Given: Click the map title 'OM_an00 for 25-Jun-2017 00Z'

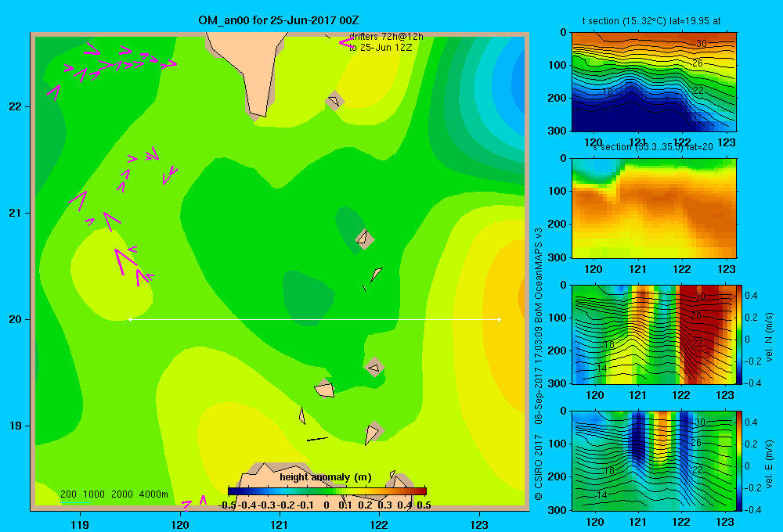Looking at the screenshot, I should pos(278,20).
